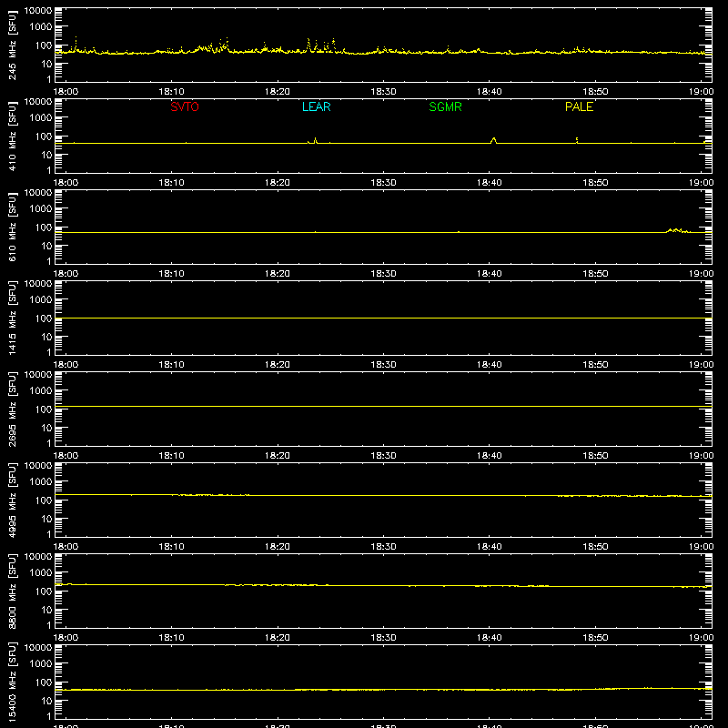Click the 410 MHz spike near 18:23

tap(315, 140)
